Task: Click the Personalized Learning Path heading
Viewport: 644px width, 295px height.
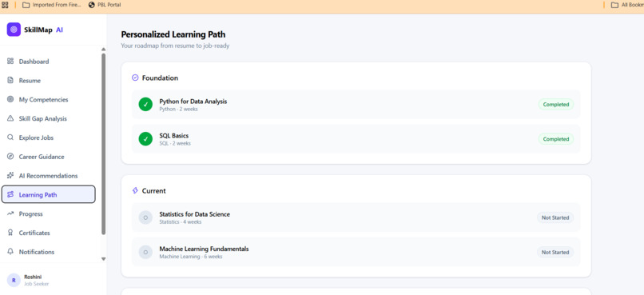Action: click(x=173, y=34)
